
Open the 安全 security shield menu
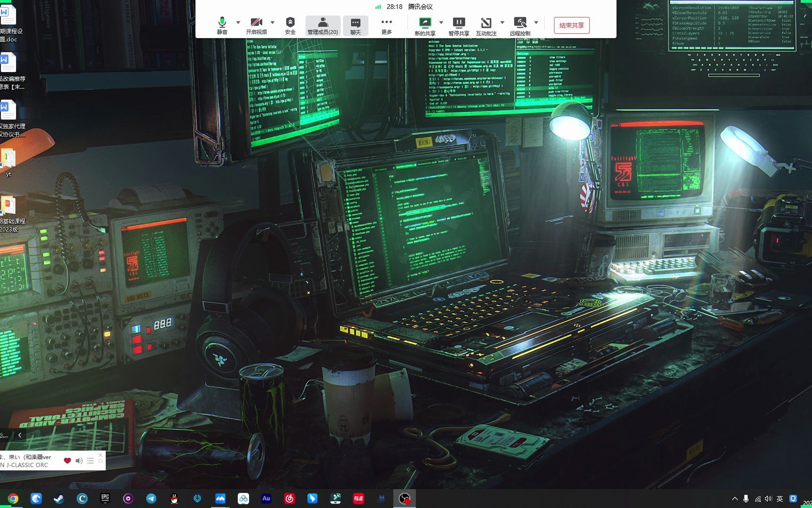(290, 25)
